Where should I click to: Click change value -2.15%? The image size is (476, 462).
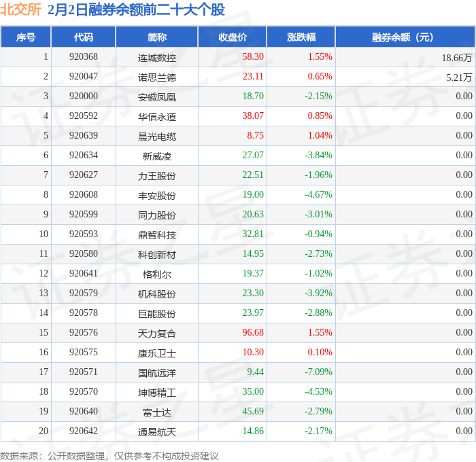pos(318,96)
